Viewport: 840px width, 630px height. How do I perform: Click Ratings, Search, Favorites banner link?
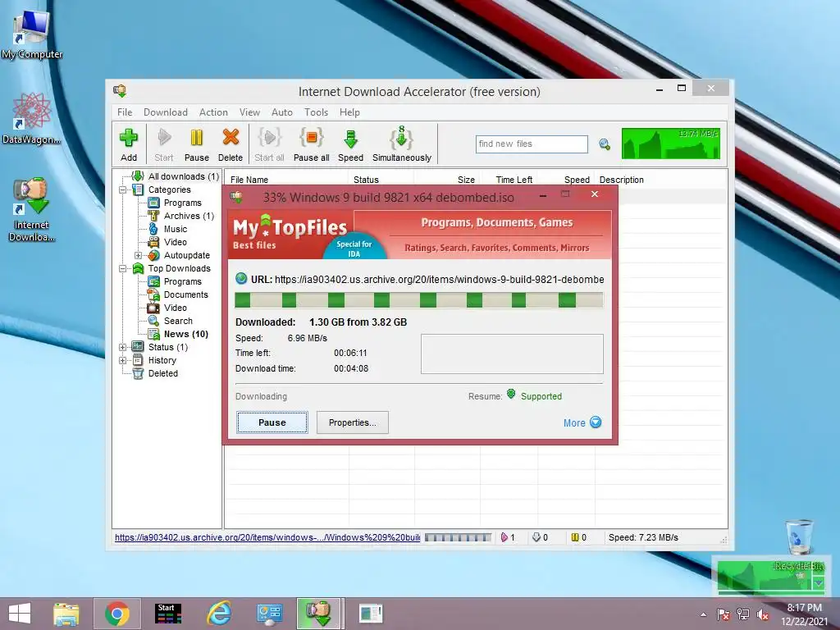(x=496, y=248)
